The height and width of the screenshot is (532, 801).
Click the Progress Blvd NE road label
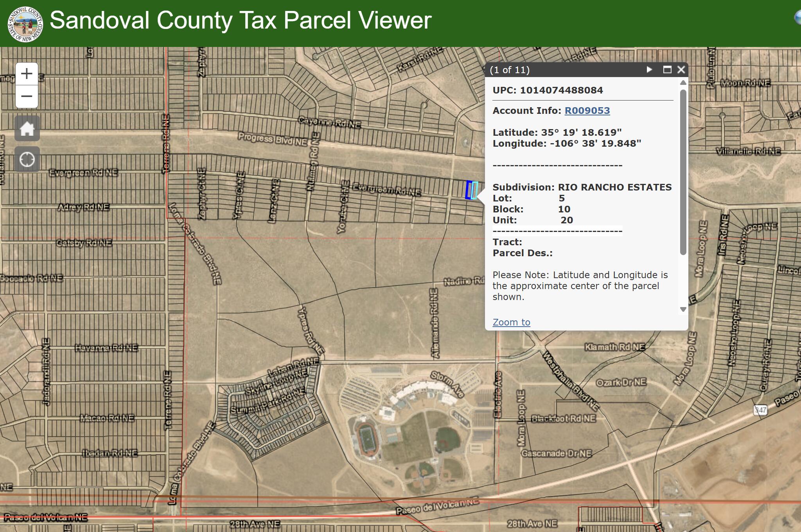click(273, 139)
